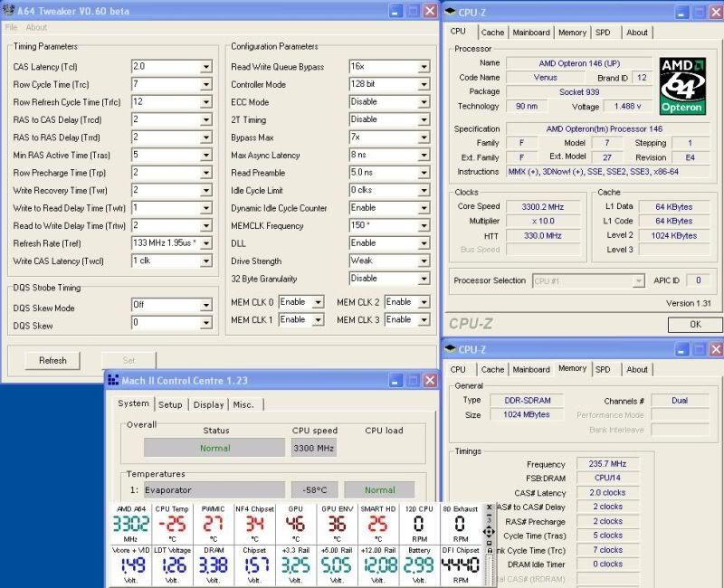
Task: Click the sensor panel minimize dash icon
Action: click(489, 514)
